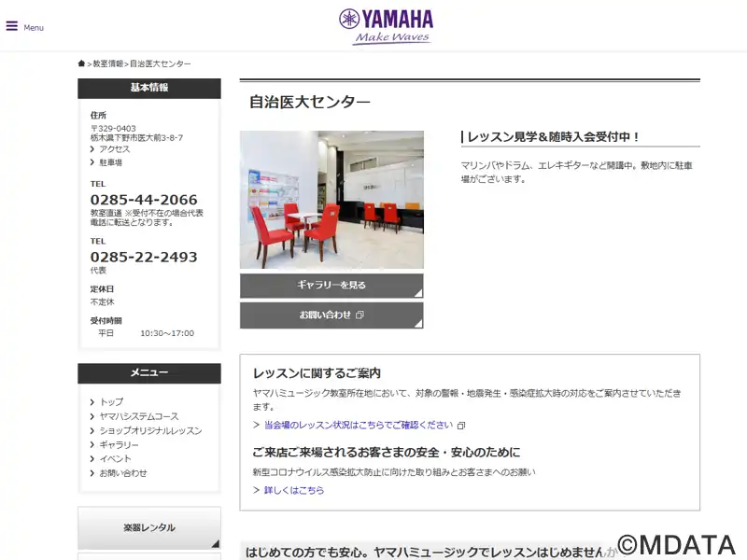Click the address 栃木県下野市医大前3-8-7

(136, 138)
